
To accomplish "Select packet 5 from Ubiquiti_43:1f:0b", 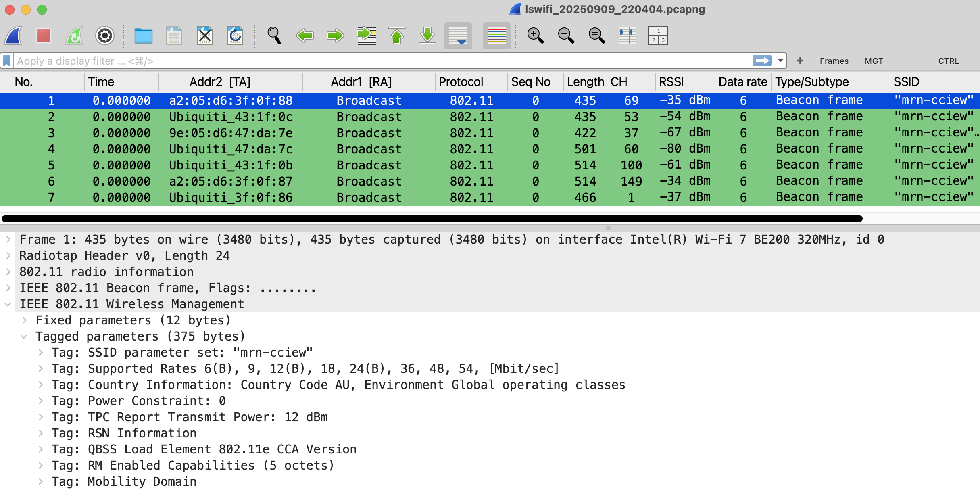I will coord(231,165).
